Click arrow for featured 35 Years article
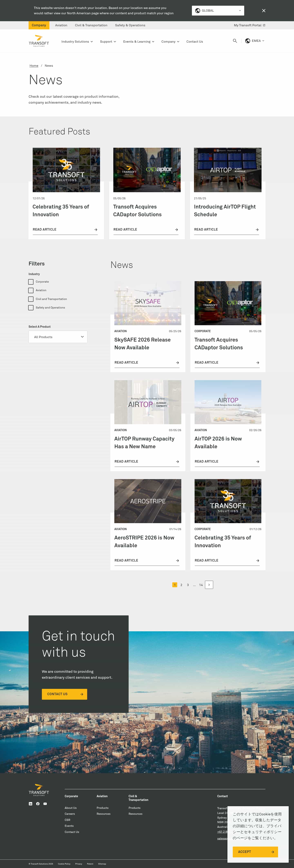 coord(96,230)
